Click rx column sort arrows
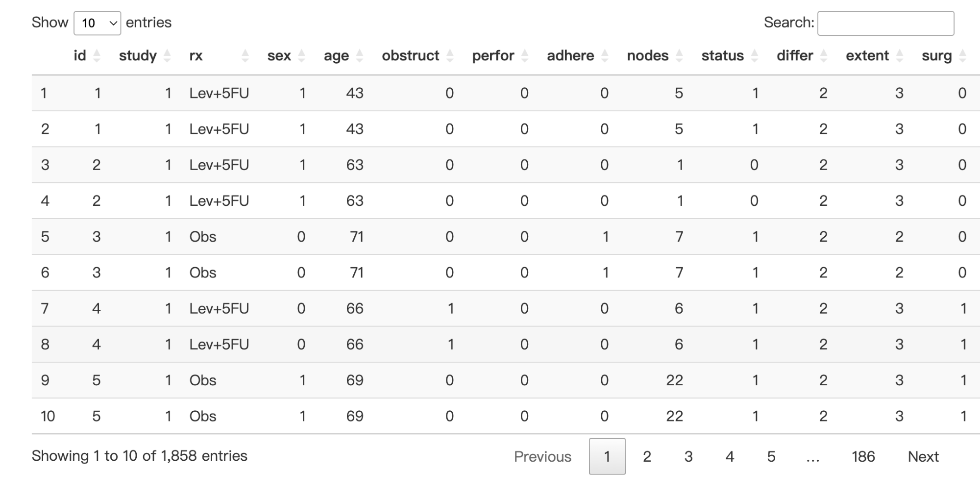The width and height of the screenshot is (980, 498). (x=245, y=56)
